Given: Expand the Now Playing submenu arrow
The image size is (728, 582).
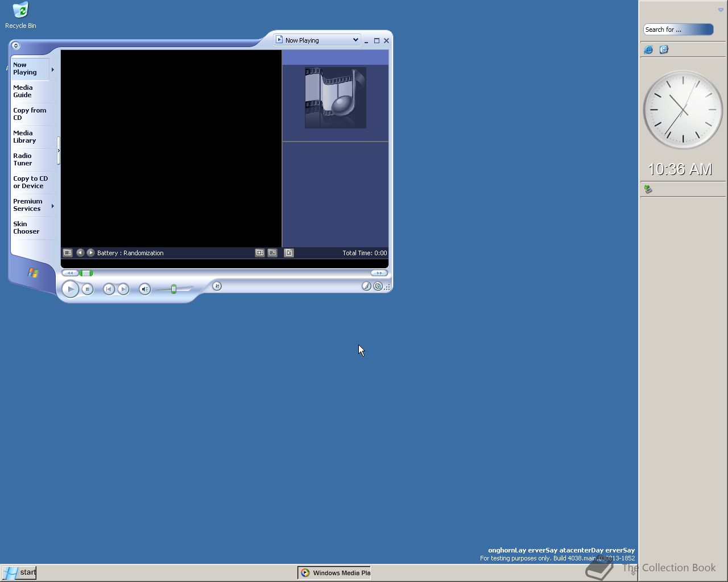Looking at the screenshot, I should tap(53, 69).
